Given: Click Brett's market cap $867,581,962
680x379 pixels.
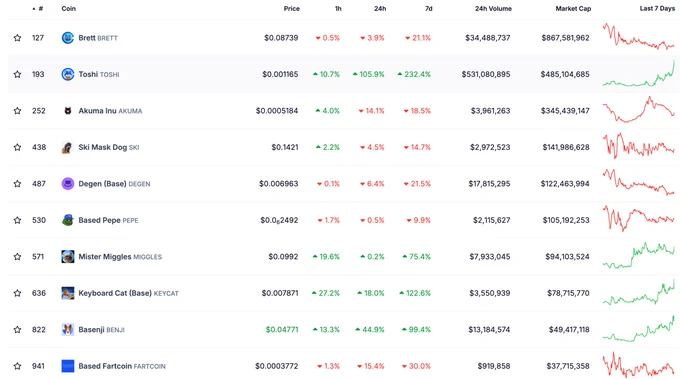Looking at the screenshot, I should [x=566, y=38].
